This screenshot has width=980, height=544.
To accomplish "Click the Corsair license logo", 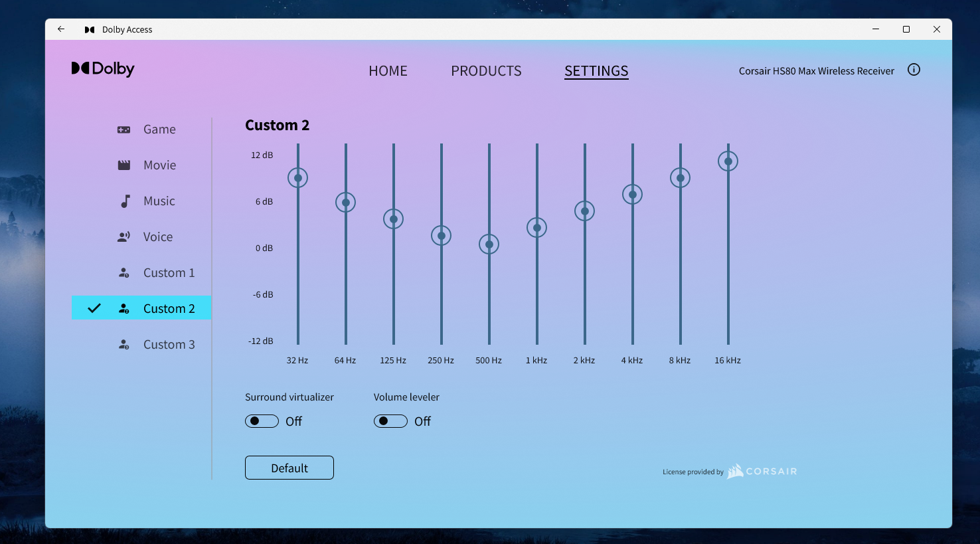I will [x=762, y=472].
